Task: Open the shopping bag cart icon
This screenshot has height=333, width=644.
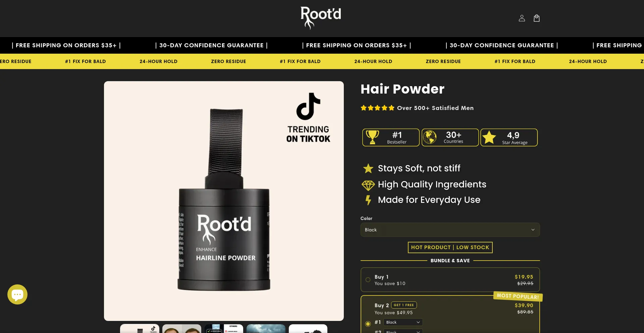Action: [537, 18]
